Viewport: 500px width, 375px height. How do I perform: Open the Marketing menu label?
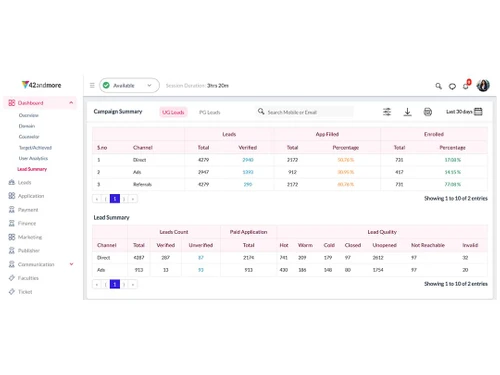pos(30,237)
